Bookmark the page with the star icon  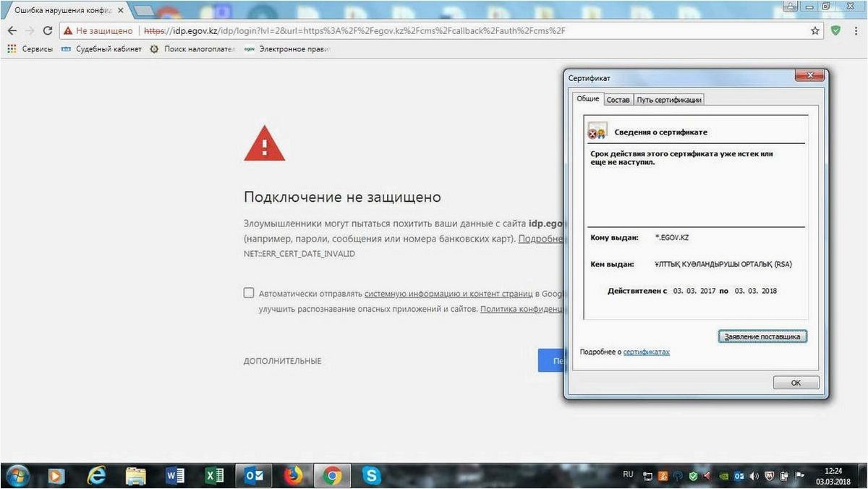click(x=815, y=31)
